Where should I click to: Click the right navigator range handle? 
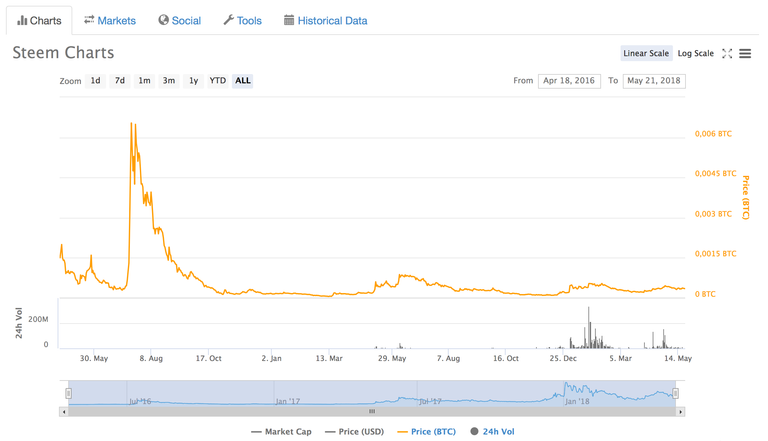click(x=675, y=393)
